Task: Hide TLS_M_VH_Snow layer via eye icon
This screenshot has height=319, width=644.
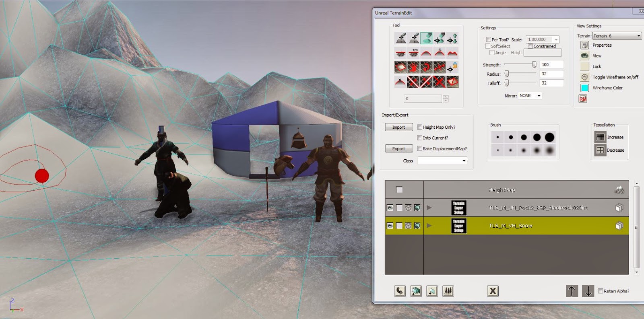Action: (x=390, y=226)
